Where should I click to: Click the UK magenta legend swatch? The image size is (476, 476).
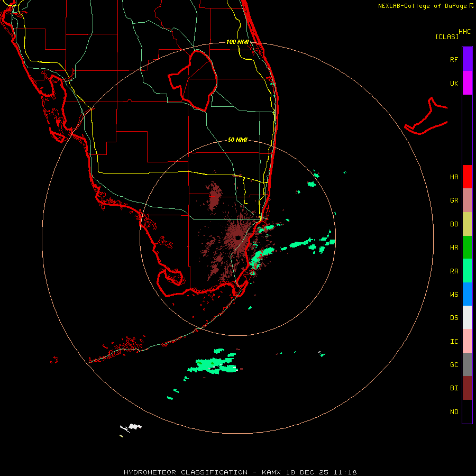[467, 83]
